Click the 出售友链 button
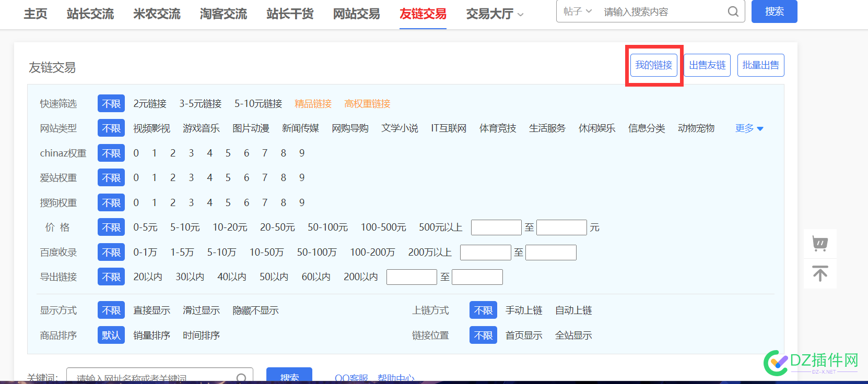The image size is (868, 384). click(707, 65)
